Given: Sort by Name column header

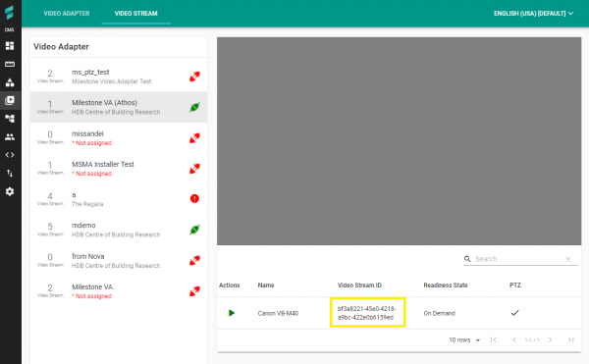Looking at the screenshot, I should coord(266,286).
